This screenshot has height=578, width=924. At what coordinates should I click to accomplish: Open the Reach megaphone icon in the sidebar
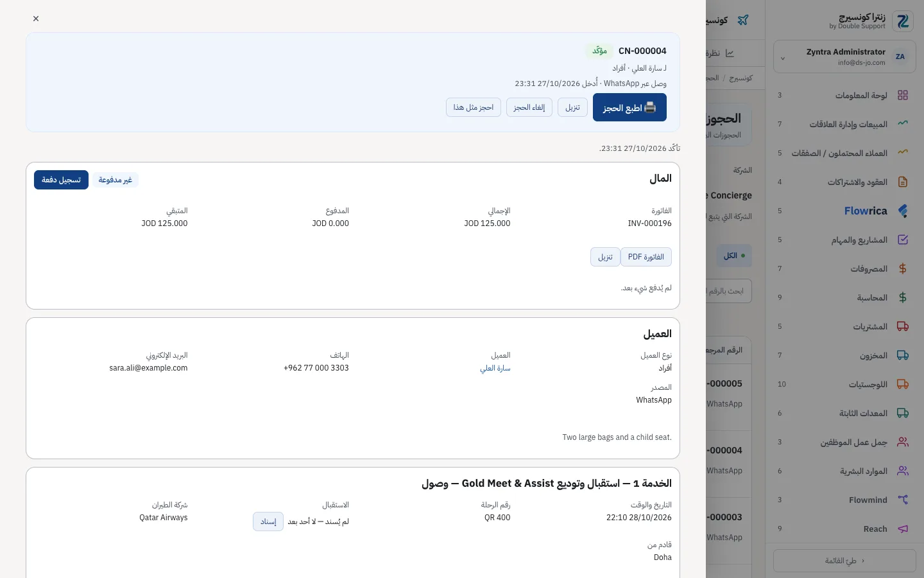[903, 529]
